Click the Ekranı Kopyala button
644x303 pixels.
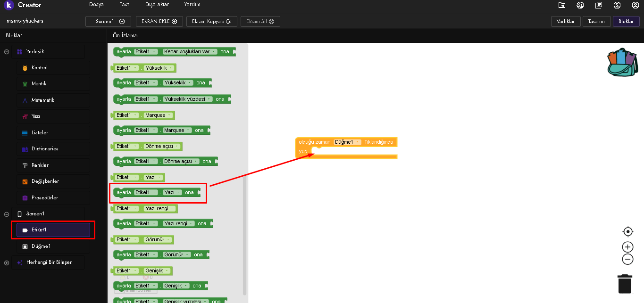[211, 21]
